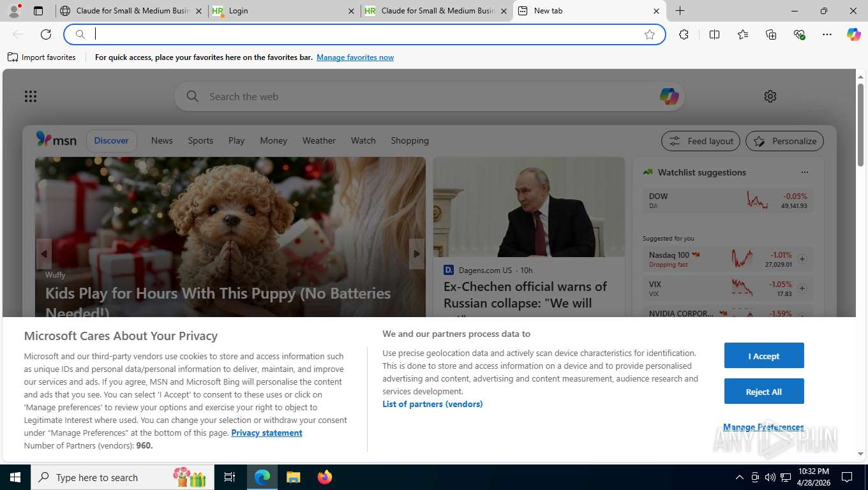Open the Play feed section

237,140
